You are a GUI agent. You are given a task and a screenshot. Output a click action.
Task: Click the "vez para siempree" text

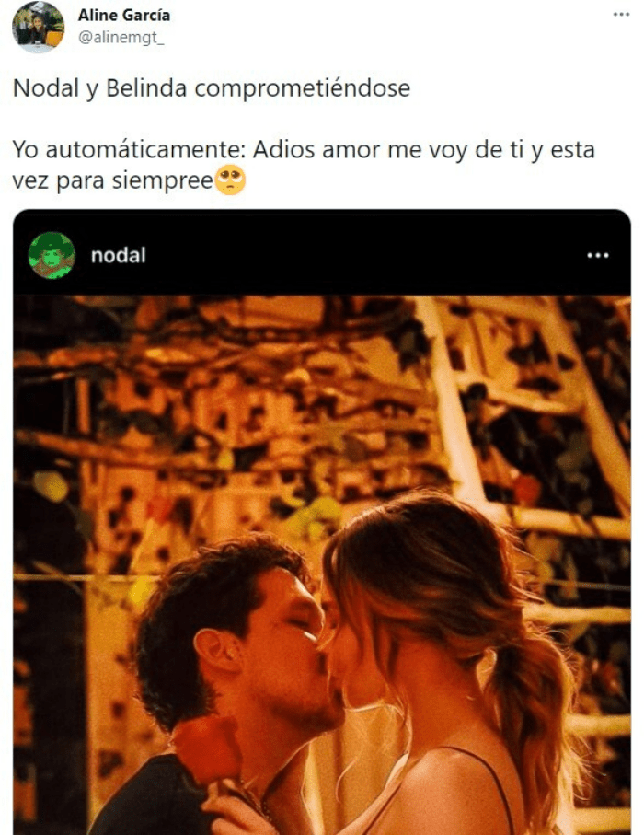[113, 181]
